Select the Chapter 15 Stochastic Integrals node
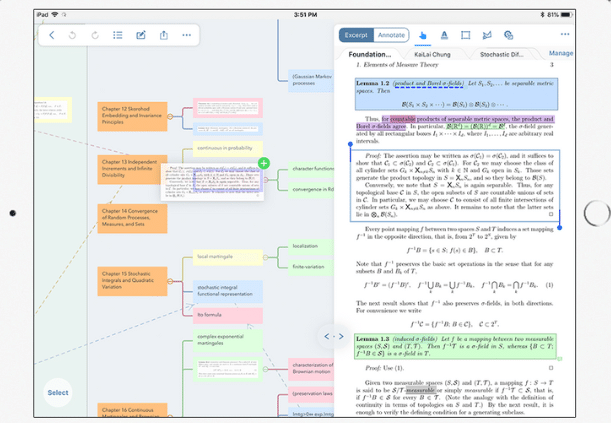 pyautogui.click(x=132, y=281)
